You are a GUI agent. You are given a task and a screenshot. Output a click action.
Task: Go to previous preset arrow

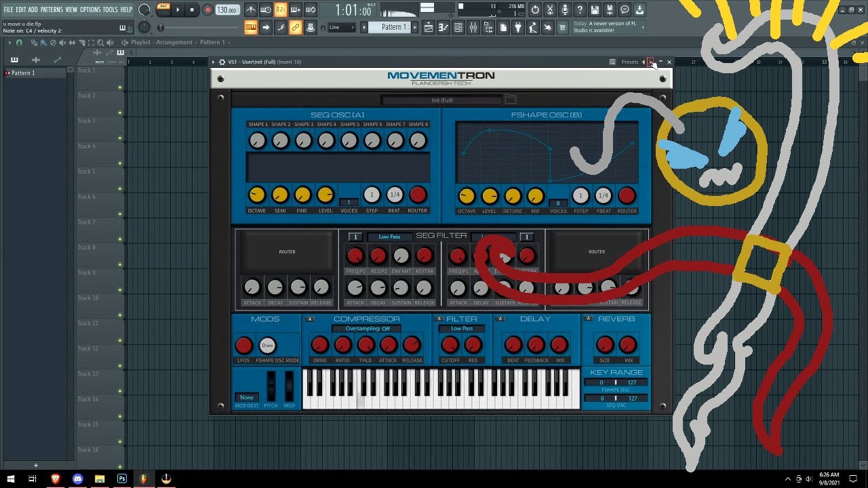tap(644, 62)
